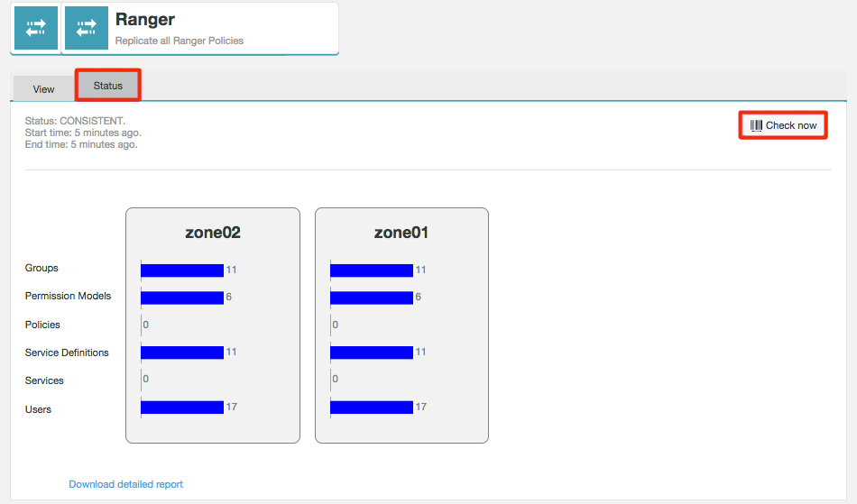
Task: Click the zone02 panel heading
Action: coord(213,233)
